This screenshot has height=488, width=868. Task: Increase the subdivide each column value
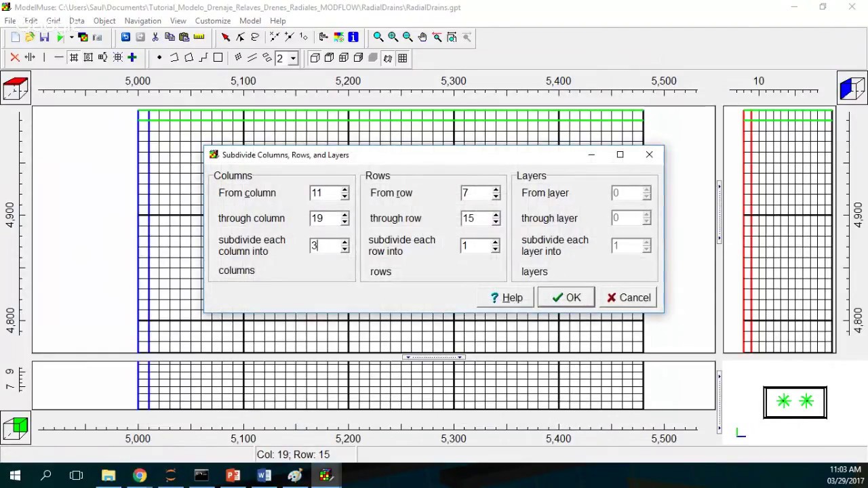coord(344,242)
